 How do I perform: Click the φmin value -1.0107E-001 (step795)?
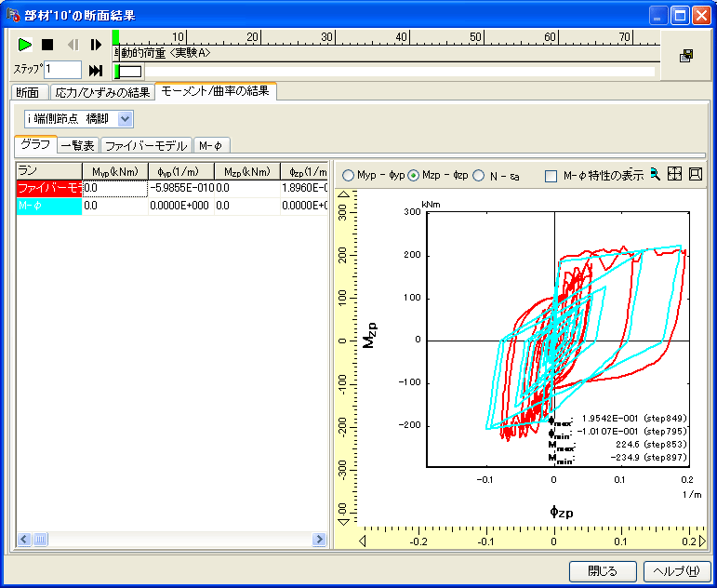coord(632,431)
